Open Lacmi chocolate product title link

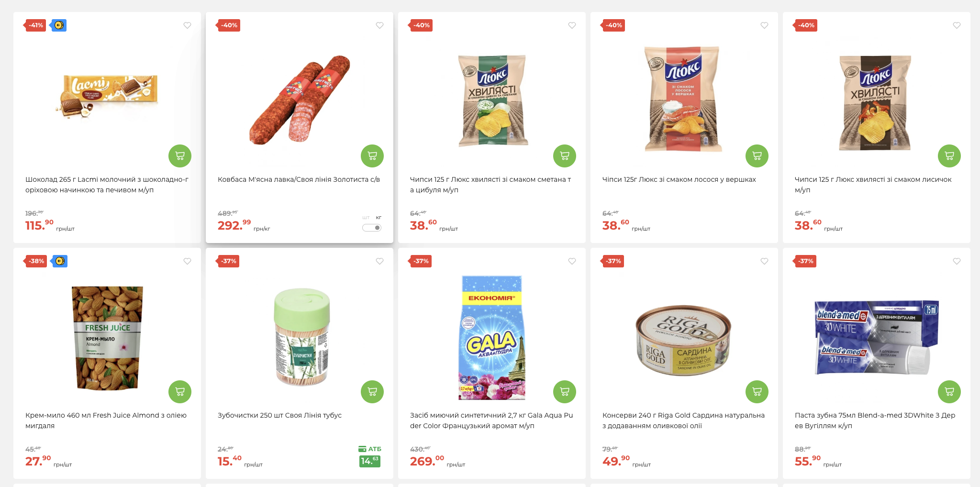point(107,185)
